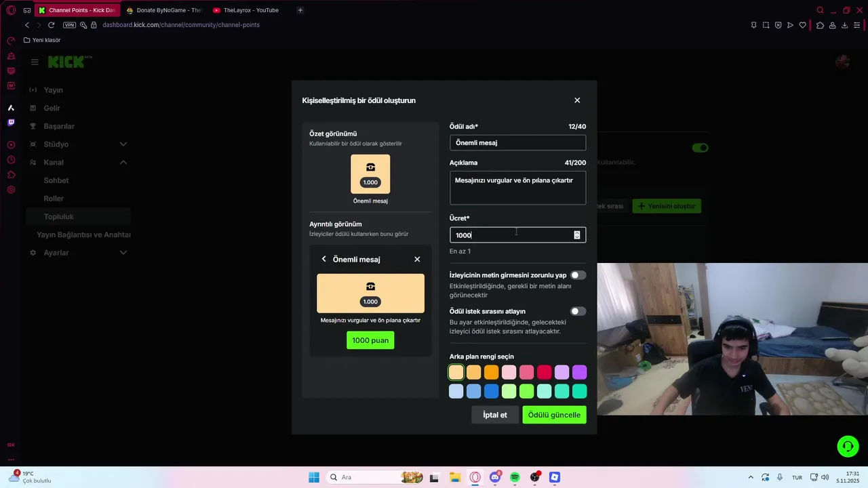Viewport: 868px width, 488px height.
Task: Pick the purple background color
Action: (x=580, y=372)
